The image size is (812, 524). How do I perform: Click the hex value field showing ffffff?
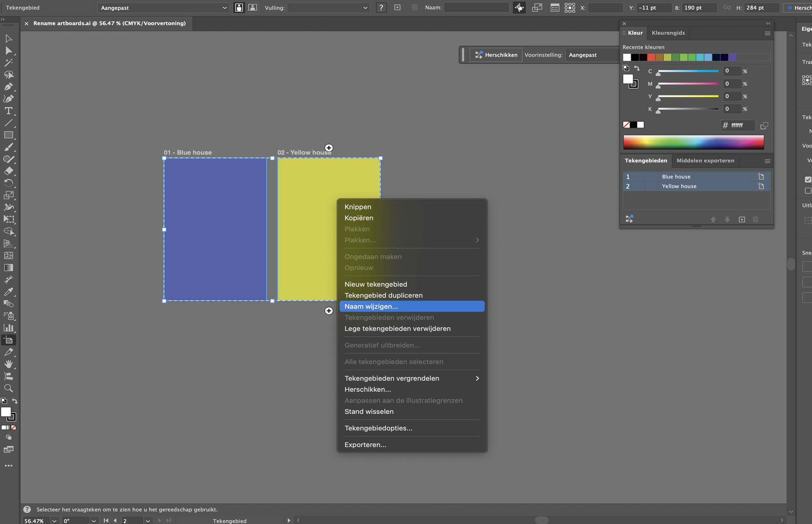click(x=738, y=125)
